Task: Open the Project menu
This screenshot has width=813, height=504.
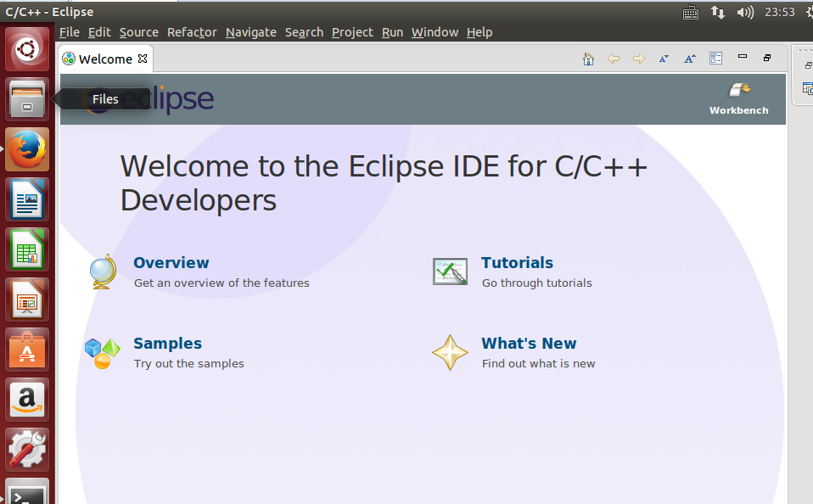Action: tap(352, 32)
